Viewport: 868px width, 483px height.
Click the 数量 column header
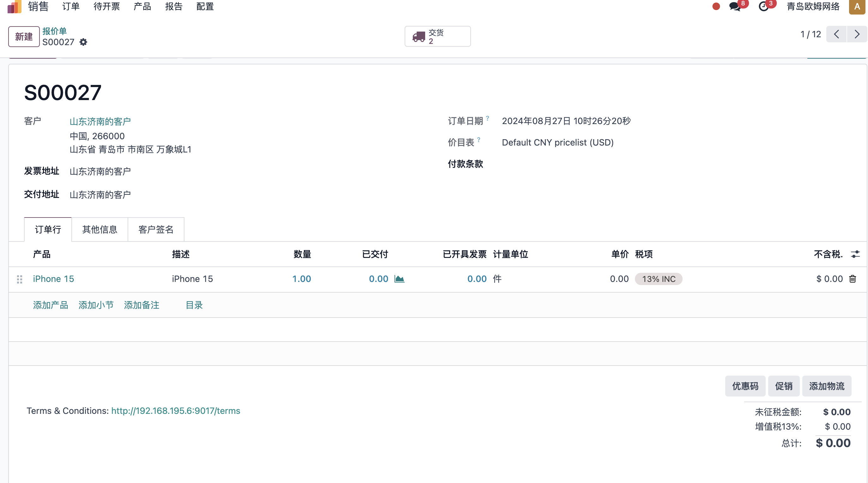point(302,254)
